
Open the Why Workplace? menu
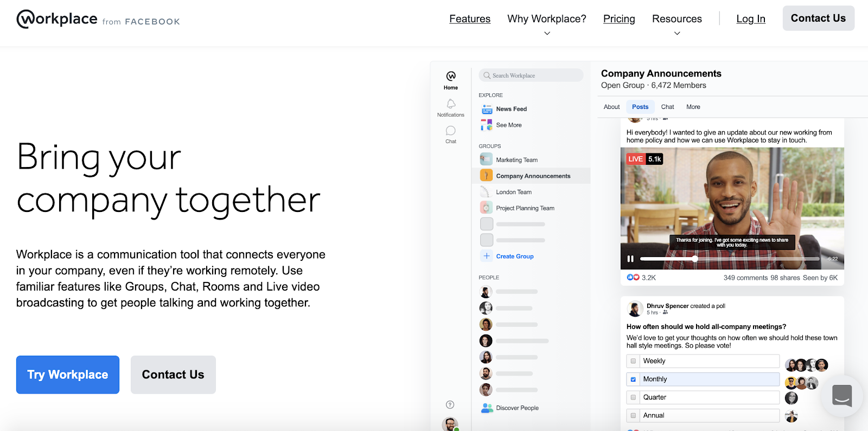coord(547,19)
